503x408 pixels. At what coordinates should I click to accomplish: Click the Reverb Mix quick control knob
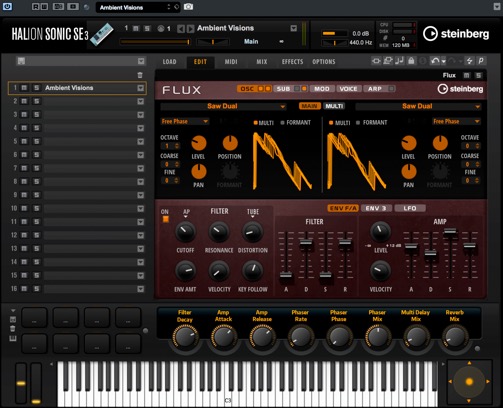[454, 337]
